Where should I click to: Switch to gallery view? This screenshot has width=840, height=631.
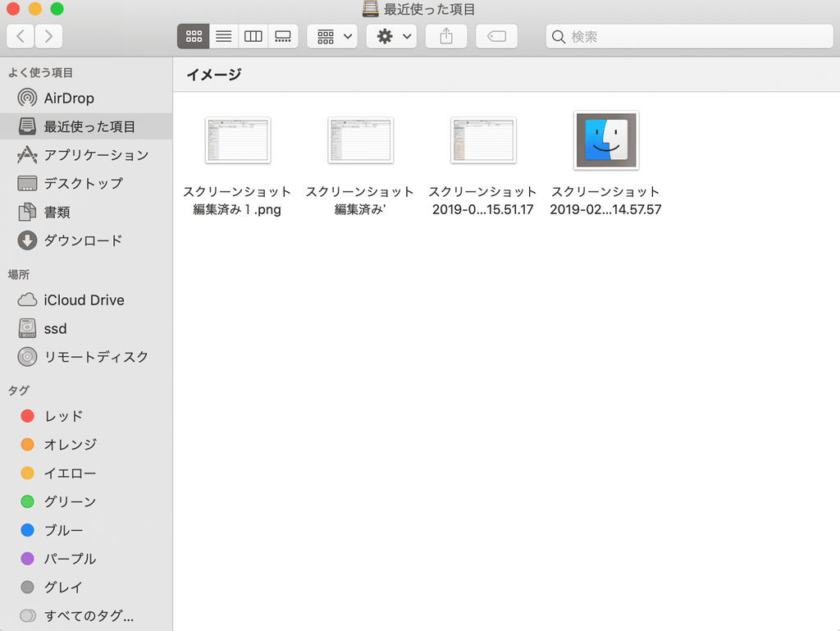(x=283, y=36)
